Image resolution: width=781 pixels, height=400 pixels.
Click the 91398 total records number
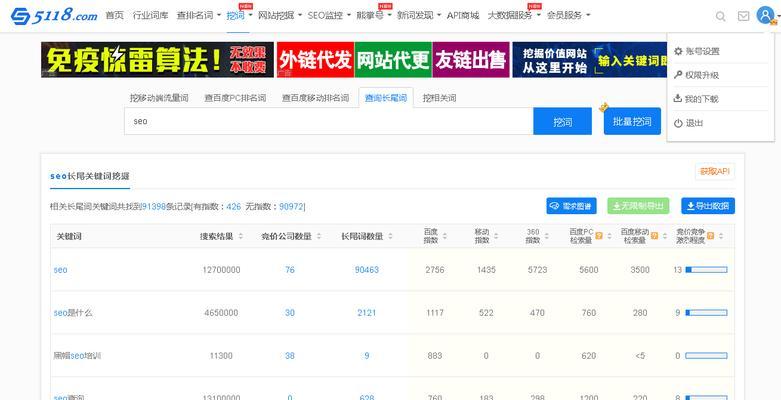click(x=153, y=206)
